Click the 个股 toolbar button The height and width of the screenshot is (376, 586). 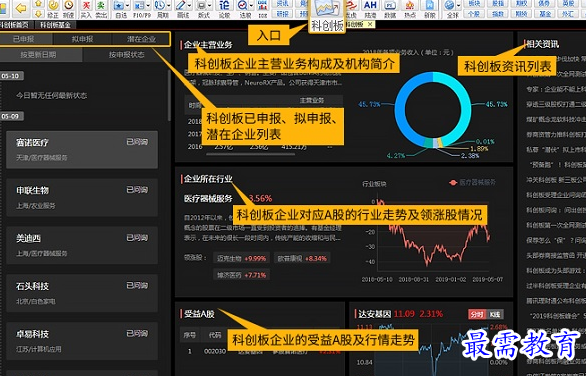pyautogui.click(x=474, y=14)
